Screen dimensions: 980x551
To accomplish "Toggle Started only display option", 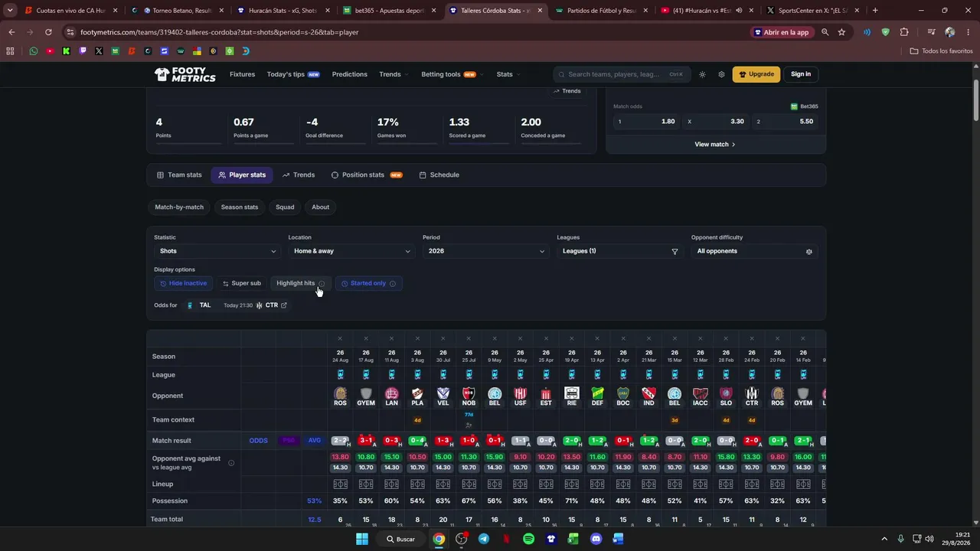I will click(x=368, y=283).
